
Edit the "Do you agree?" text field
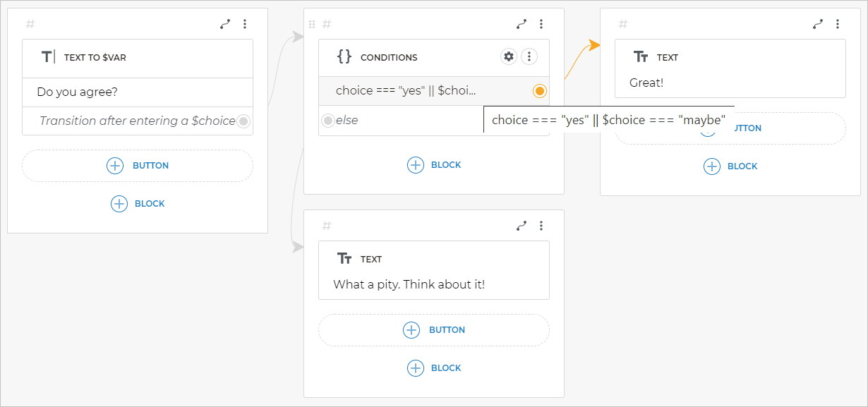click(x=138, y=92)
